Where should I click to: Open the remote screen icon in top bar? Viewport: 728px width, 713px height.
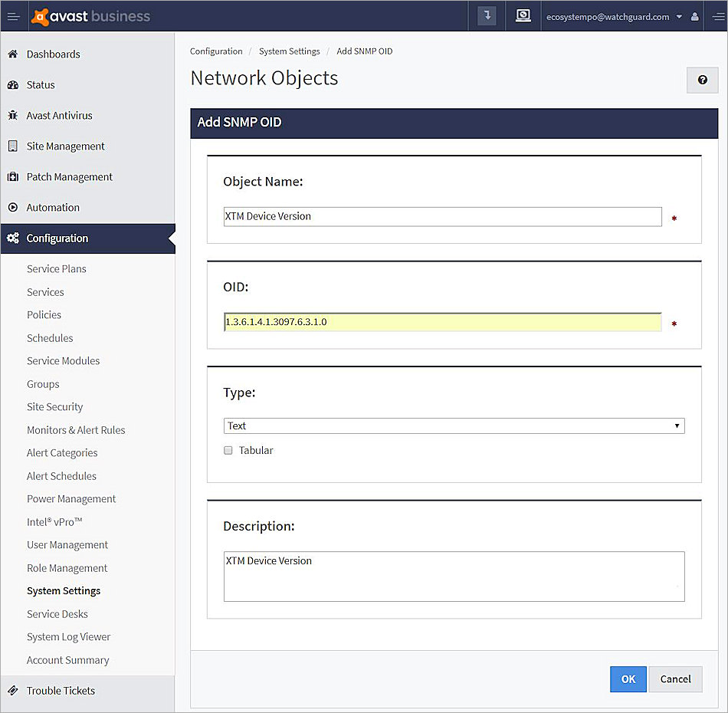pyautogui.click(x=523, y=15)
